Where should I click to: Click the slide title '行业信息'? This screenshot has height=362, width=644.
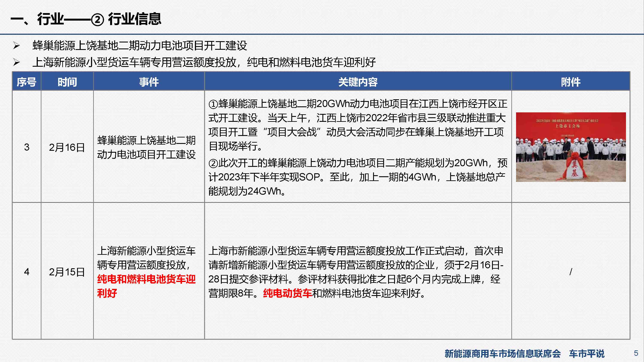[x=135, y=19]
